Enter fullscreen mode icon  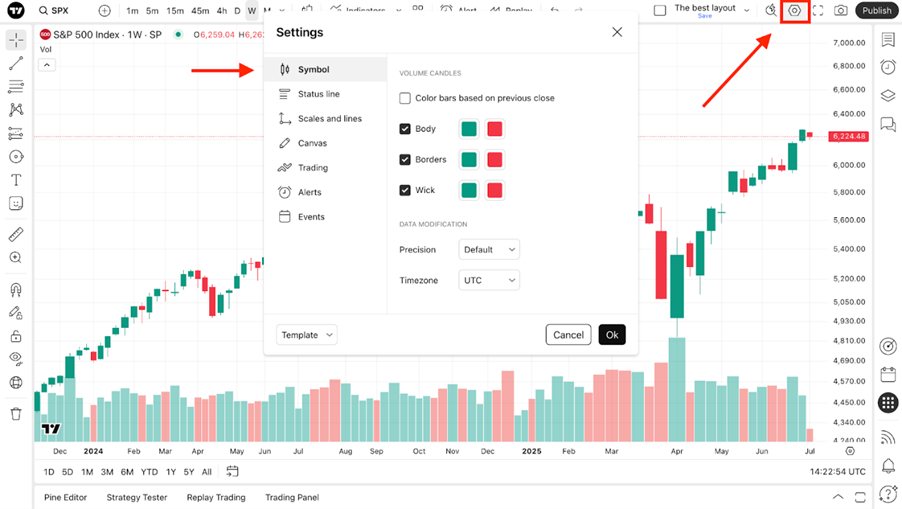point(817,11)
